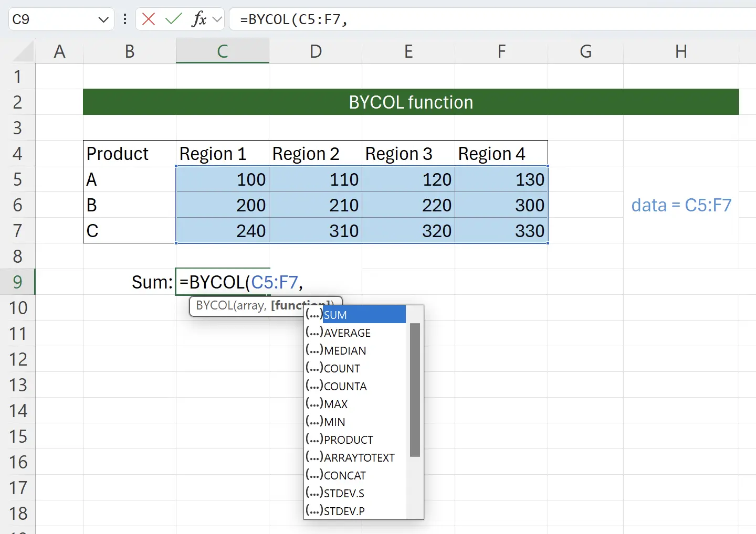This screenshot has width=756, height=534.
Task: Click the (...) icon beside AVERAGE
Action: (x=314, y=332)
